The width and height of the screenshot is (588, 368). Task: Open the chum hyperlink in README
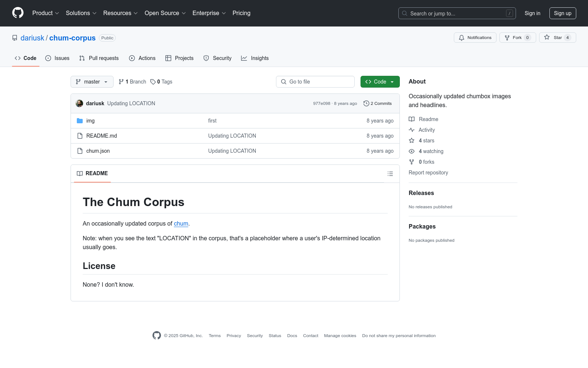(181, 224)
